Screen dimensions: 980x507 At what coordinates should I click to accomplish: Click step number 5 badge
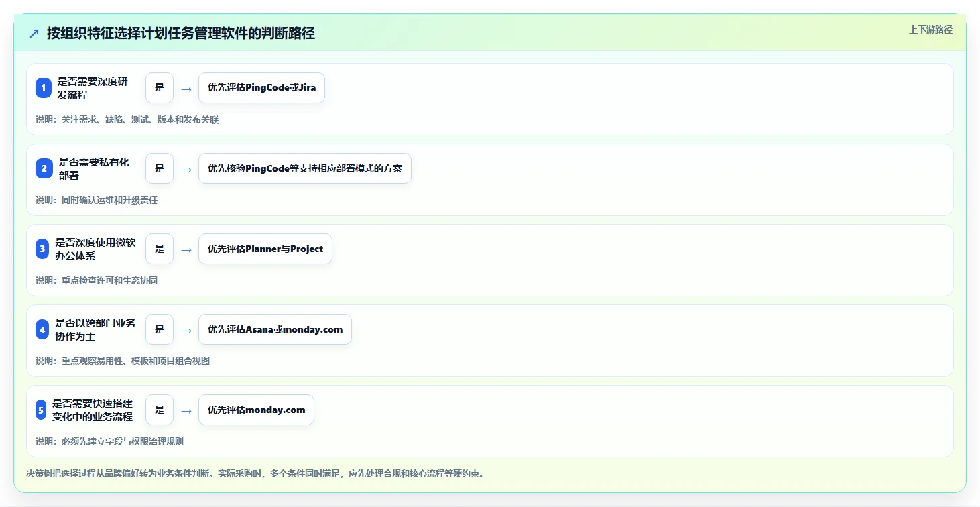[x=41, y=410]
